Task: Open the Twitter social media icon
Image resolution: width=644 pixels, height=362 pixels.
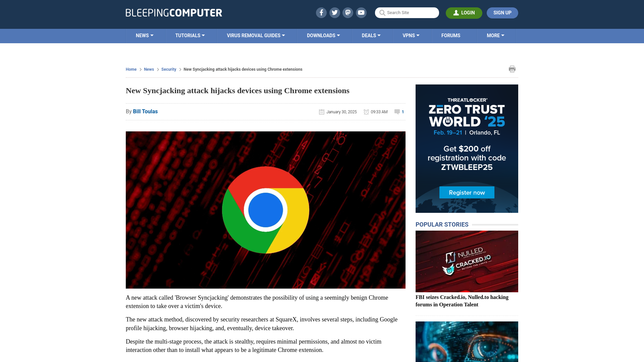Action: (x=335, y=12)
